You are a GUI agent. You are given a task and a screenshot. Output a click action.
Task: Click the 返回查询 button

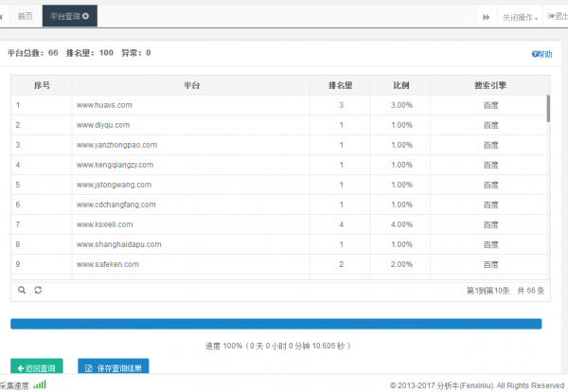[x=37, y=367]
